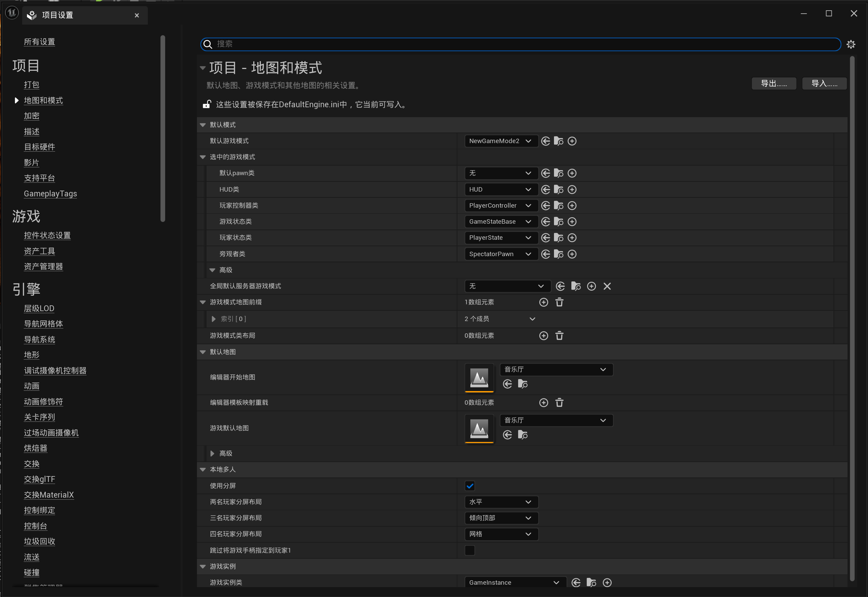Open the 资产管理器 settings category
Image resolution: width=868 pixels, height=597 pixels.
[x=43, y=267]
